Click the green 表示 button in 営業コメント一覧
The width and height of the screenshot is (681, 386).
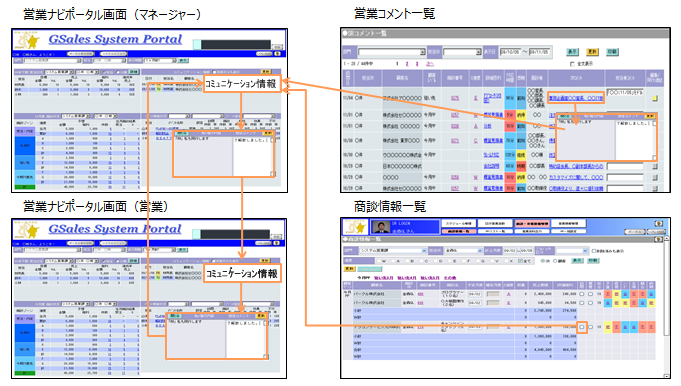[572, 52]
